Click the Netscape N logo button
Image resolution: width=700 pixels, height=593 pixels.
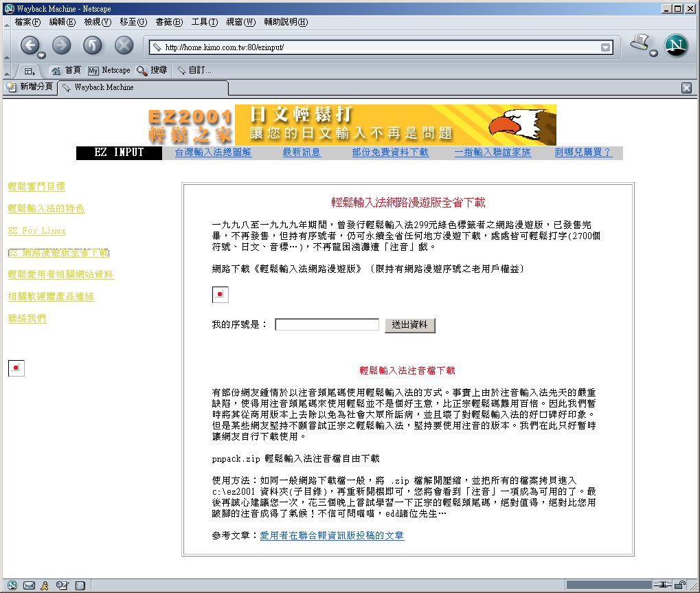click(676, 46)
